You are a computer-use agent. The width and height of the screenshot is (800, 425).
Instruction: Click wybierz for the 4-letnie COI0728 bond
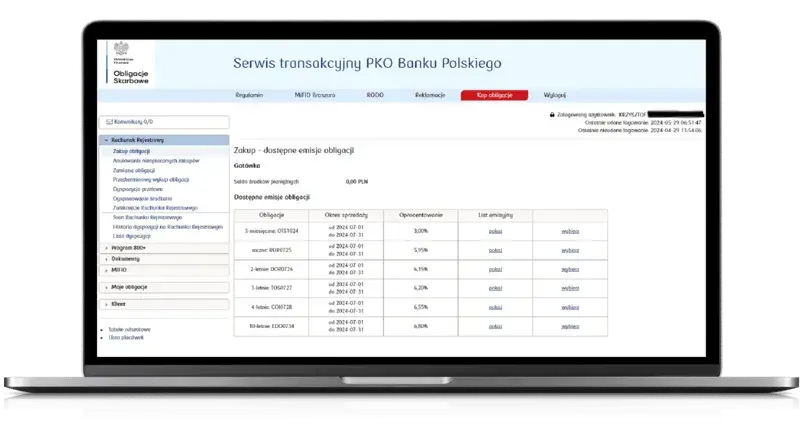(570, 308)
